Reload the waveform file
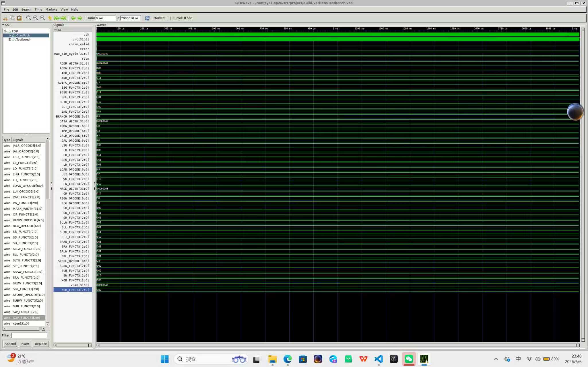The image size is (588, 367). click(x=147, y=18)
